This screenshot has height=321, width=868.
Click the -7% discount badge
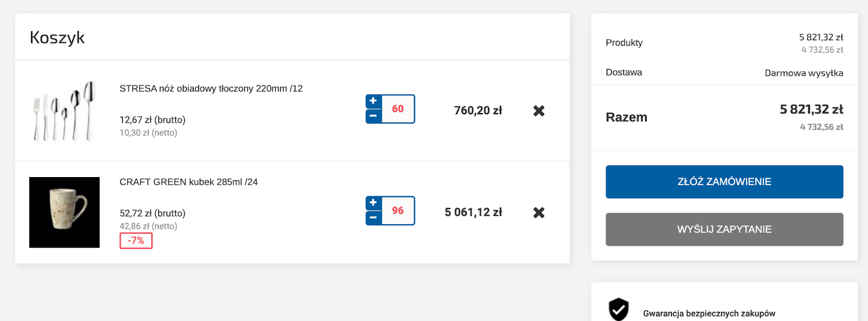coord(136,241)
